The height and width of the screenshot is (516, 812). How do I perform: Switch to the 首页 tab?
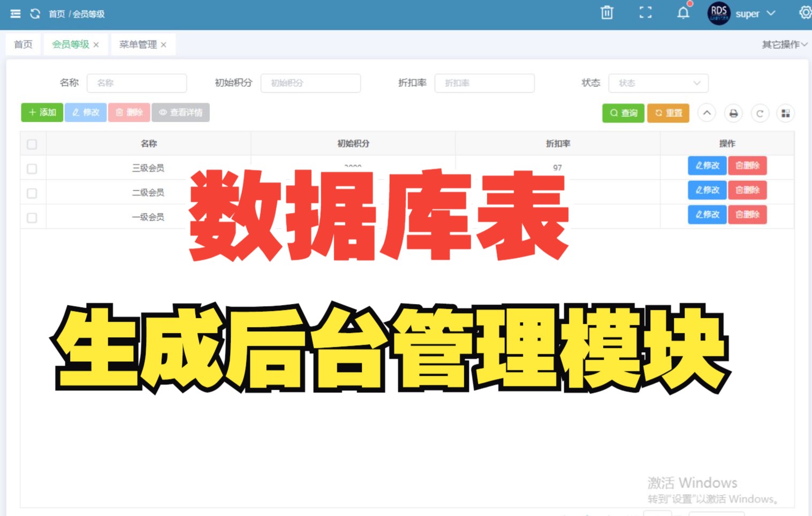(x=23, y=44)
